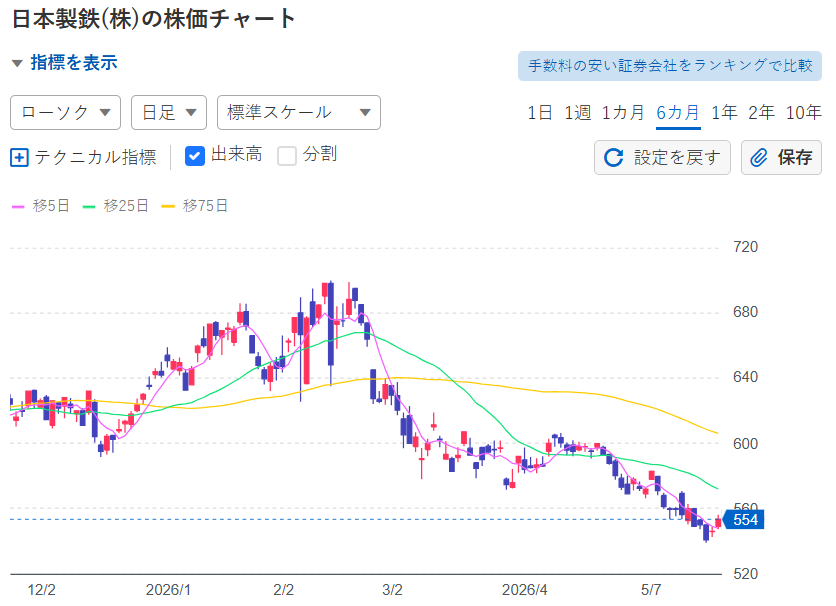
Task: Click the 520 price axis label
Action: 745,574
